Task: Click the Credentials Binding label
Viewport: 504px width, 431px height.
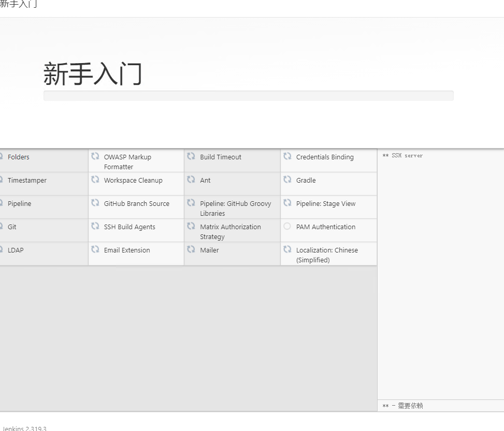Action: pyautogui.click(x=325, y=157)
